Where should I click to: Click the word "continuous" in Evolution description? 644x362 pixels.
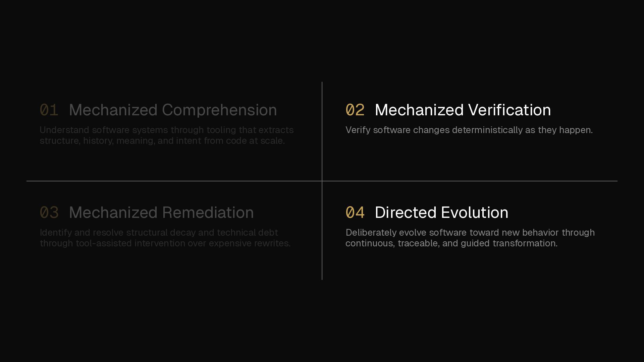pos(370,243)
